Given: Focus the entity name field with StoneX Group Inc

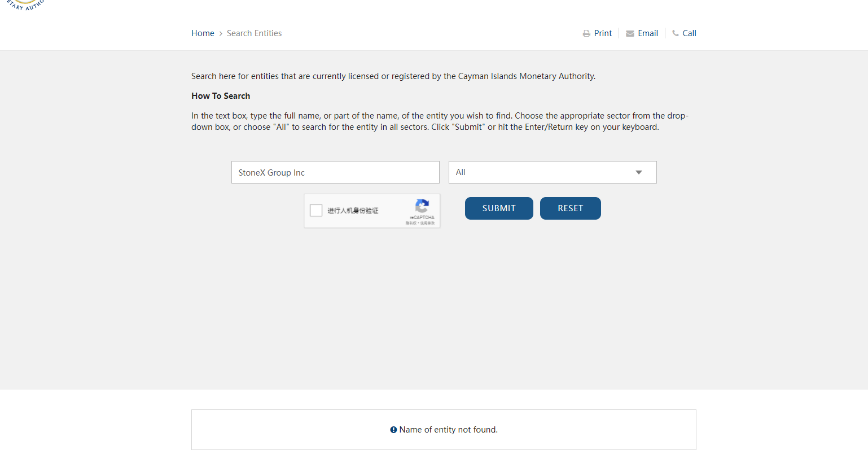Looking at the screenshot, I should (x=335, y=172).
